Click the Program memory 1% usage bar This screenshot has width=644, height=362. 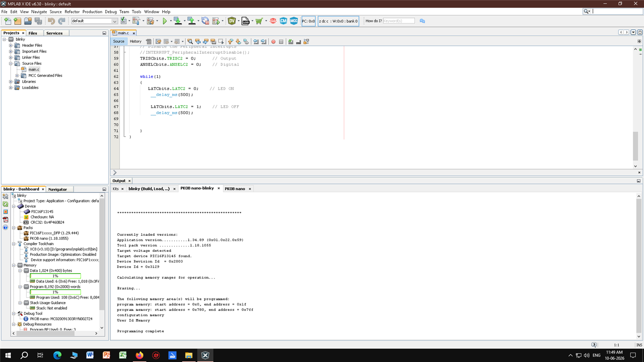point(55,292)
